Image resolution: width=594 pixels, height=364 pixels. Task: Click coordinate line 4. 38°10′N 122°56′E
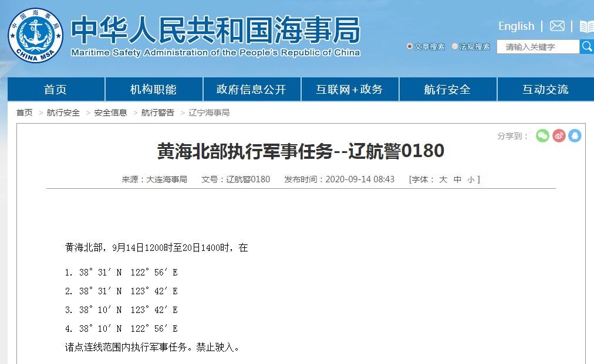point(122,328)
